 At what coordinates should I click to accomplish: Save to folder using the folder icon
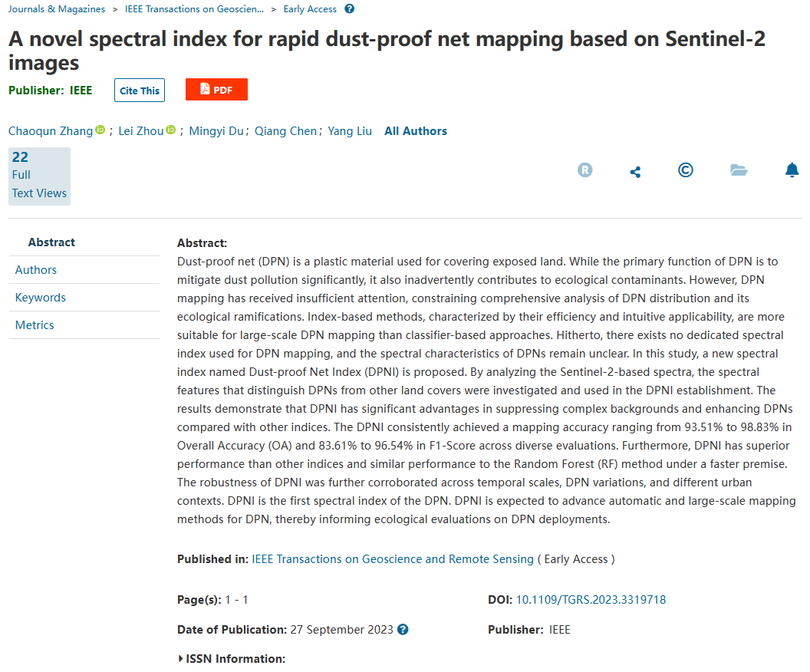tap(739, 170)
